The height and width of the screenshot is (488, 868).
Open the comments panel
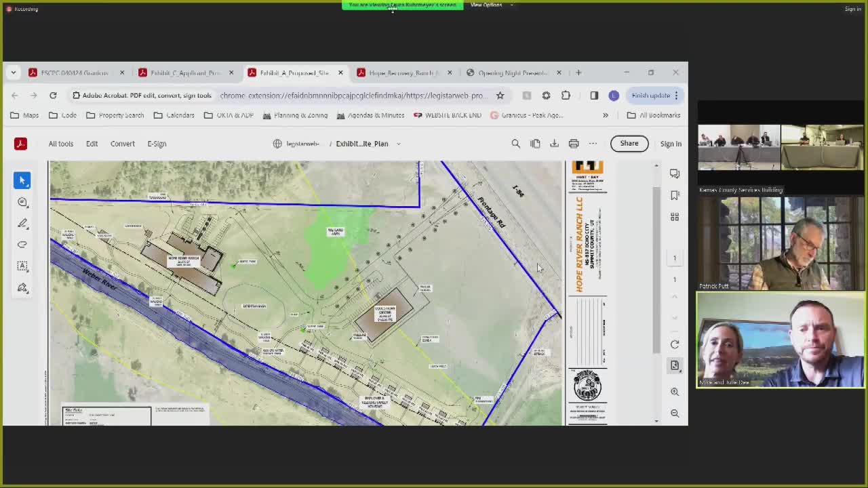pos(675,174)
